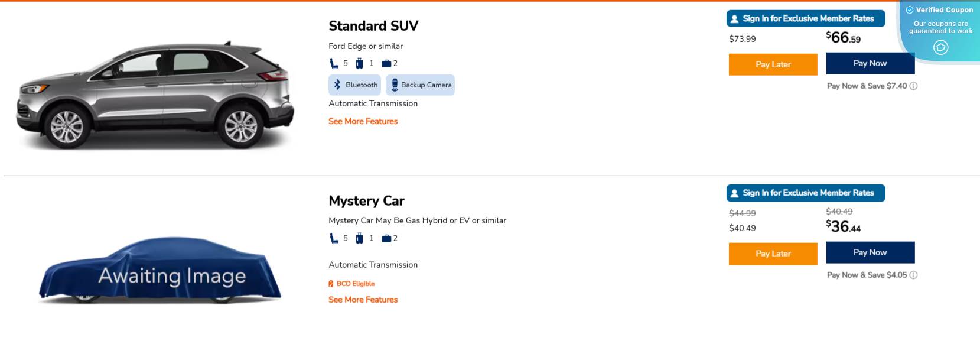Image resolution: width=980 pixels, height=344 pixels.
Task: Click the info icon beside Save $4.05
Action: click(913, 275)
